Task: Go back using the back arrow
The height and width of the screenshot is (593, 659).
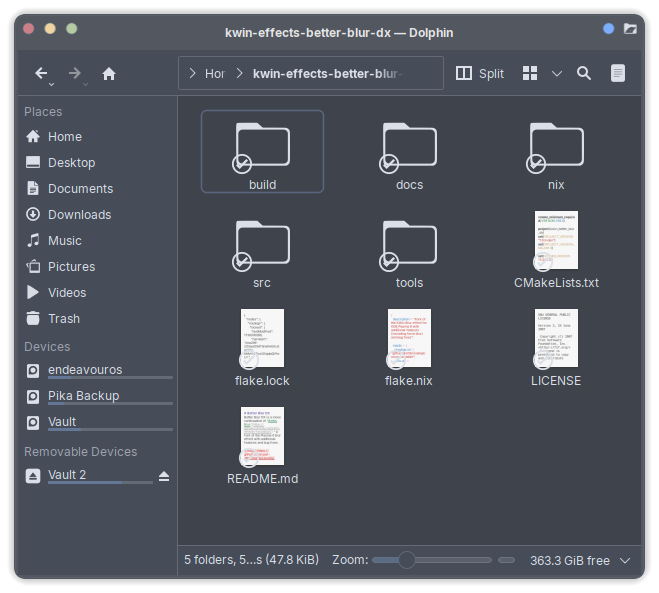Action: tap(41, 73)
